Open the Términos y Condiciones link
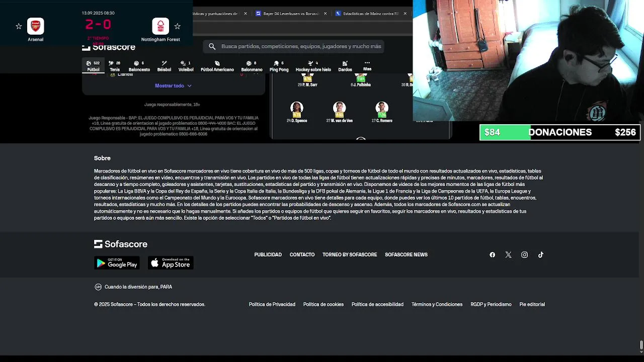644x362 pixels. (x=437, y=305)
